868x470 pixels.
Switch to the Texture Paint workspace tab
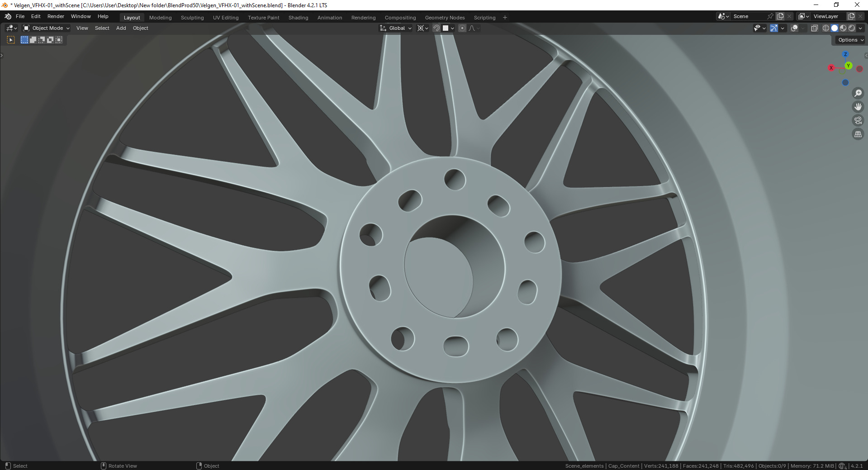tap(263, 18)
